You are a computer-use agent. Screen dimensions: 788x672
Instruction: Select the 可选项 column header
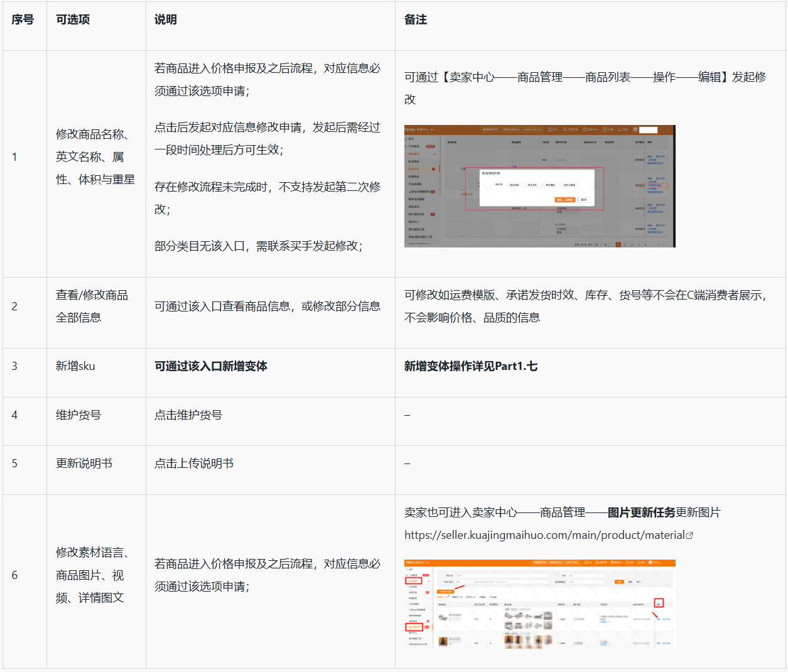73,20
